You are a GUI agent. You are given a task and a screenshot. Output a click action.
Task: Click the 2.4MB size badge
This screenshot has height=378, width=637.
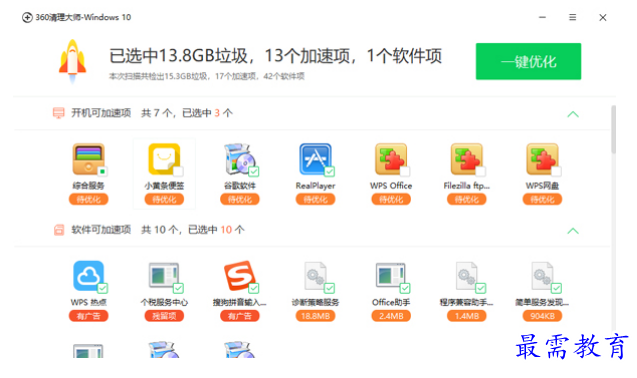point(391,316)
